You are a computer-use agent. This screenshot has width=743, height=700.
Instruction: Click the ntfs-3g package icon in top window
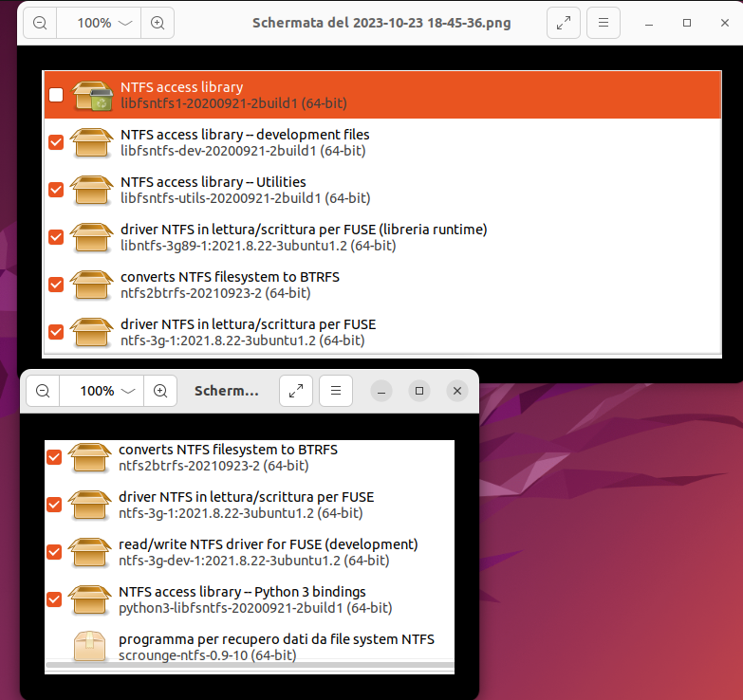[91, 332]
